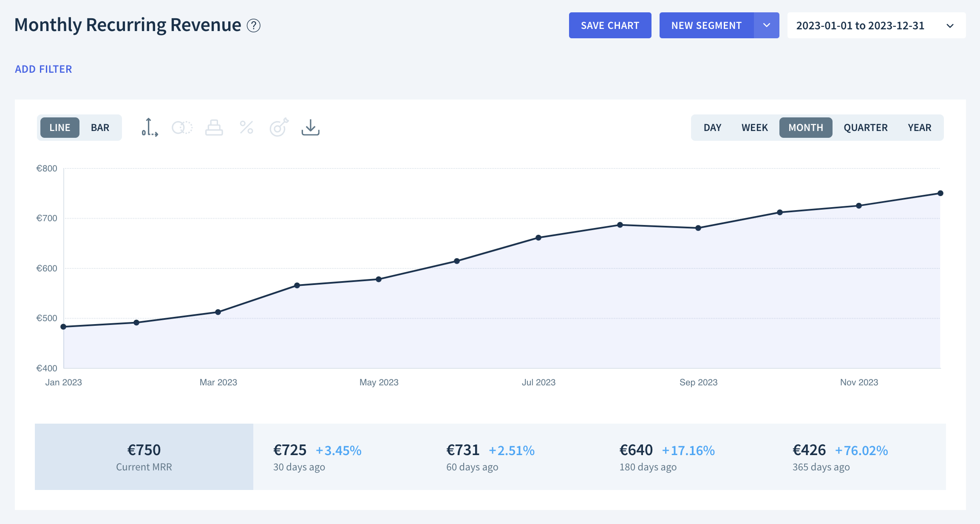Select the YEAR interval
980x524 pixels.
(920, 128)
